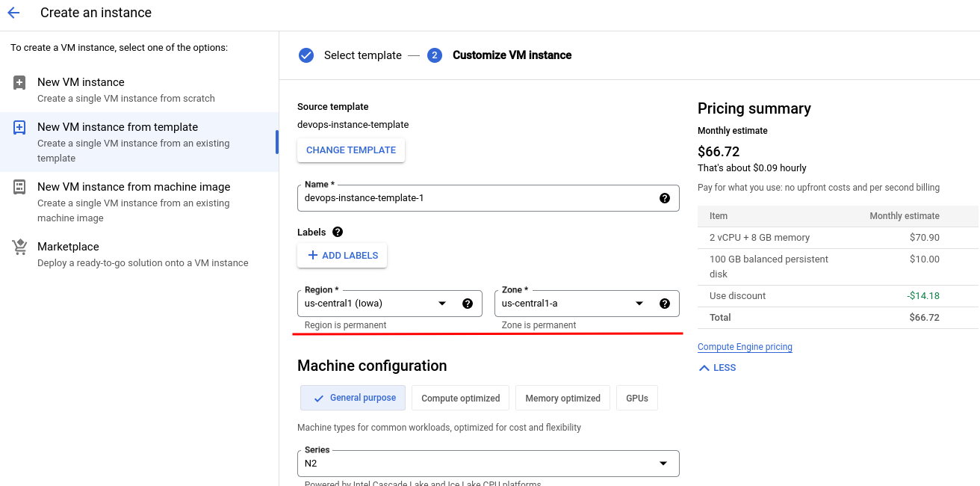
Task: Open help icon in Zone field
Action: point(665,304)
